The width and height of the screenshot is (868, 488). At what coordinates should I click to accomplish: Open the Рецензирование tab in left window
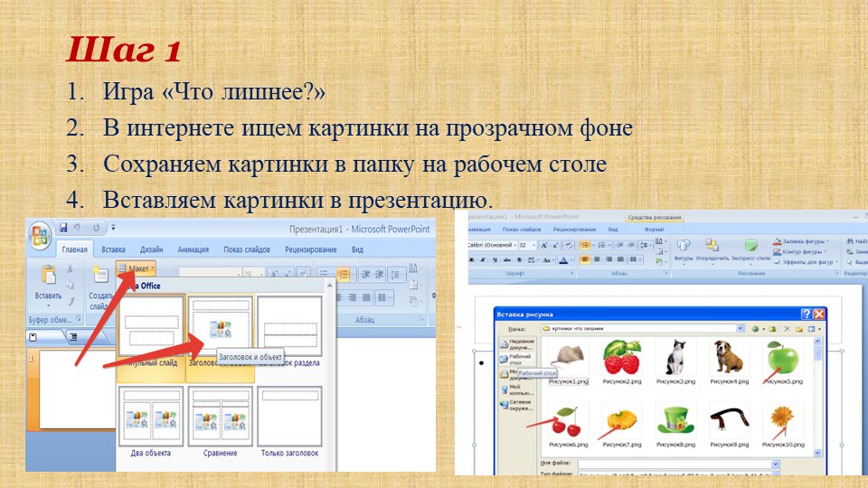click(x=310, y=249)
